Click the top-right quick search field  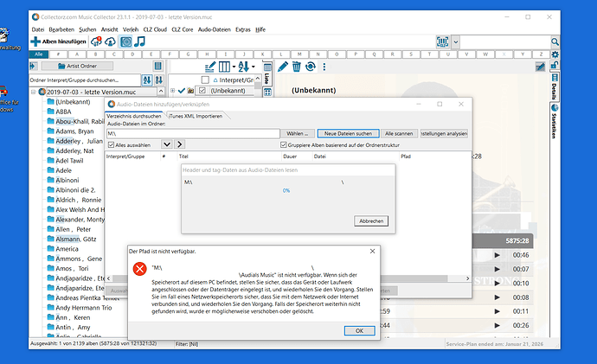pos(505,42)
